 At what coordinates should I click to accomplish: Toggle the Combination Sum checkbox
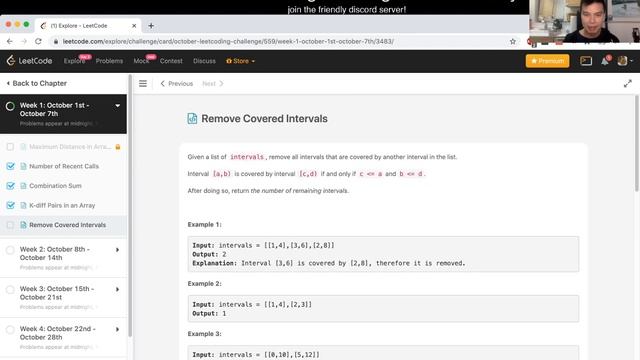(x=10, y=186)
